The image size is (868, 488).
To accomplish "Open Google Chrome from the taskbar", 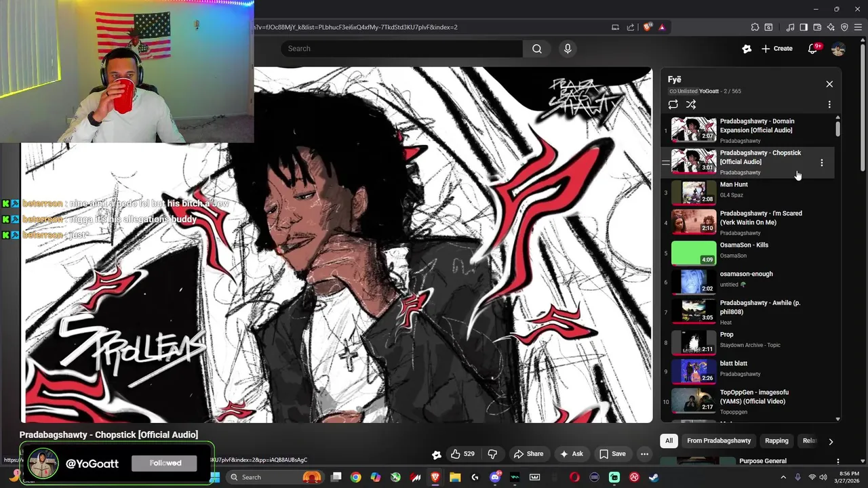I will (x=355, y=477).
